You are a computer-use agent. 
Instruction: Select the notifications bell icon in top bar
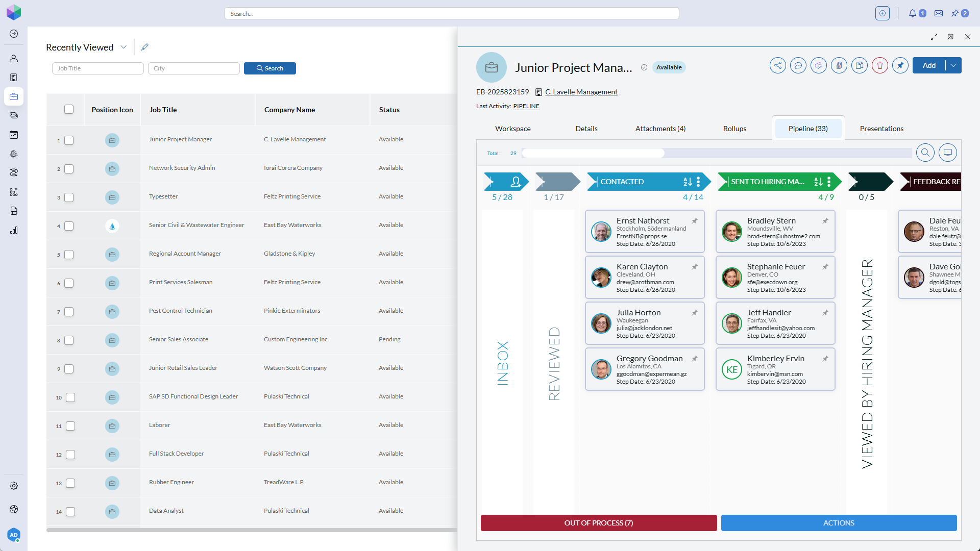click(913, 13)
